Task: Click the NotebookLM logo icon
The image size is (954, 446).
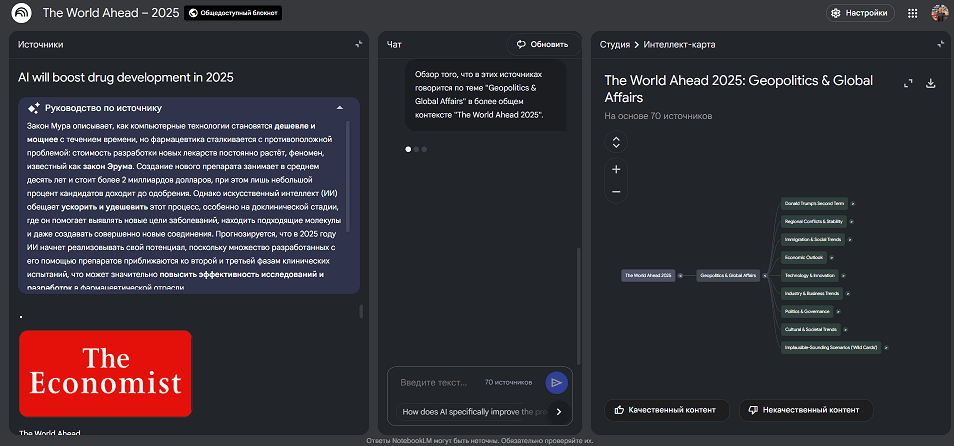Action: pos(20,13)
